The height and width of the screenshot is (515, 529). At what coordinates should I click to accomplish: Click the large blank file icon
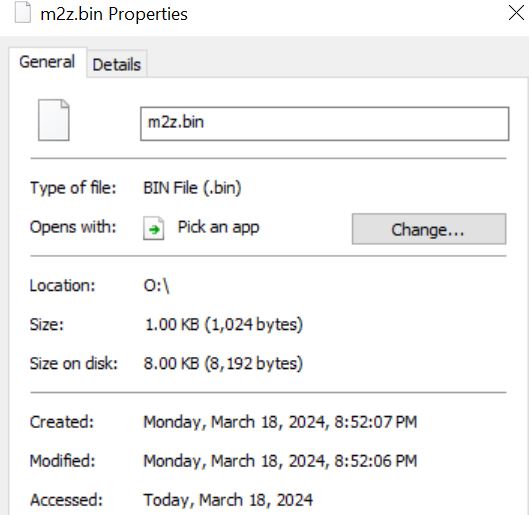coord(54,120)
